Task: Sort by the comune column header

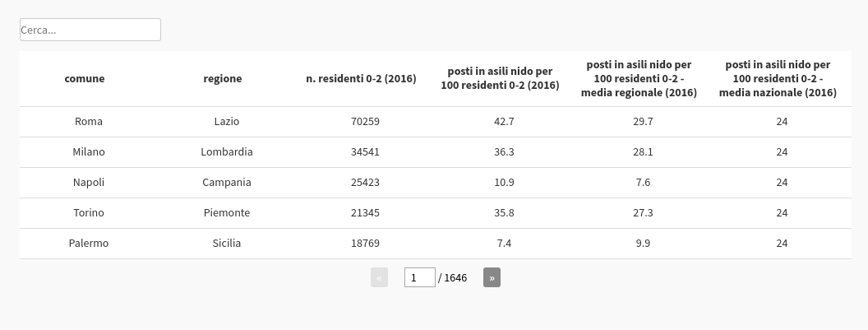Action: click(85, 78)
